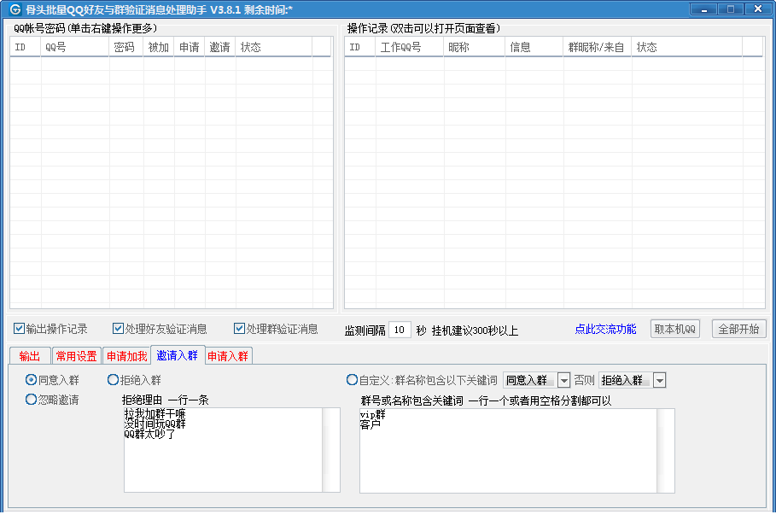The image size is (776, 532).
Task: Open the 申请加我 tab
Action: pos(126,356)
